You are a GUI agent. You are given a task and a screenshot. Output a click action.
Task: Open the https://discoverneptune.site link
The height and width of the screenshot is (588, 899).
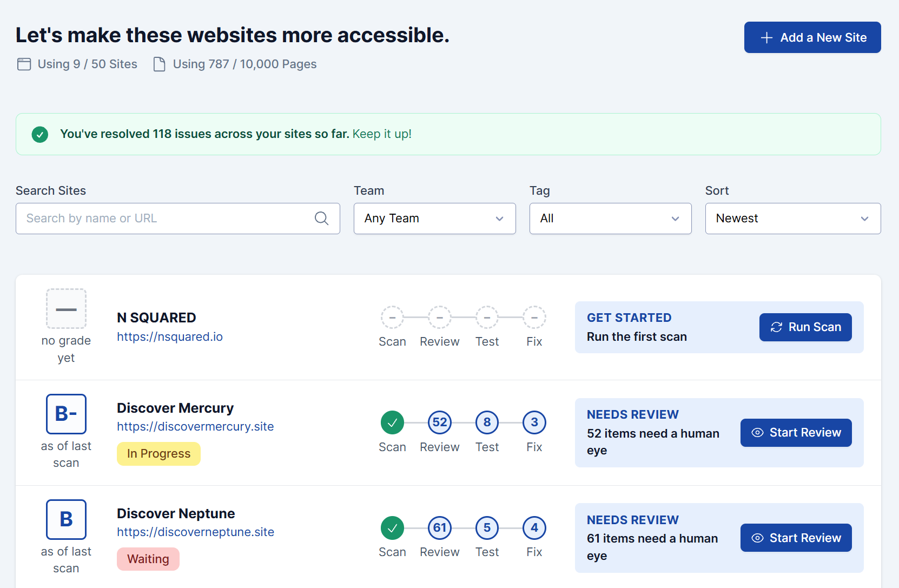(195, 532)
